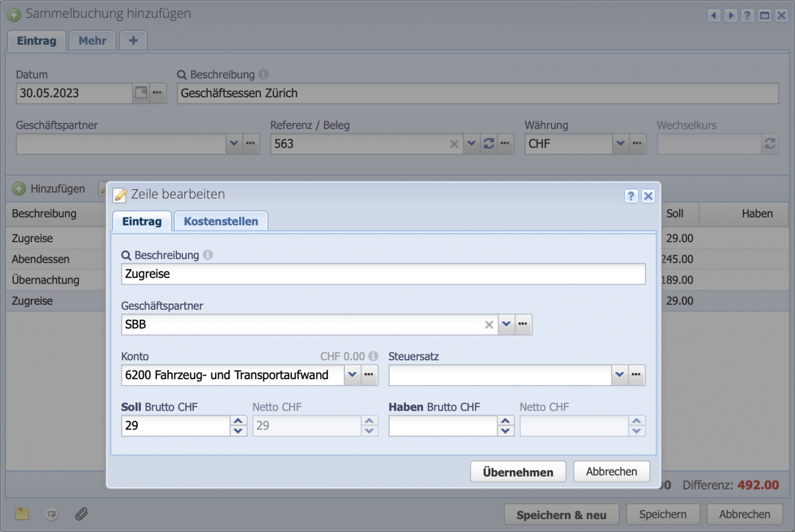Open the Geschäftspartner dropdown showing SBB
The image size is (795, 532).
pos(506,324)
